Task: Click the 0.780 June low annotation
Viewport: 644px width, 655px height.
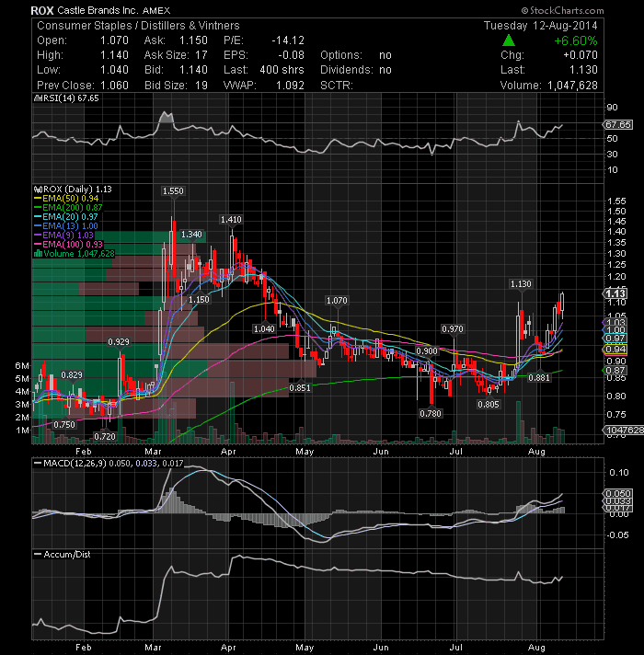Action: [431, 413]
